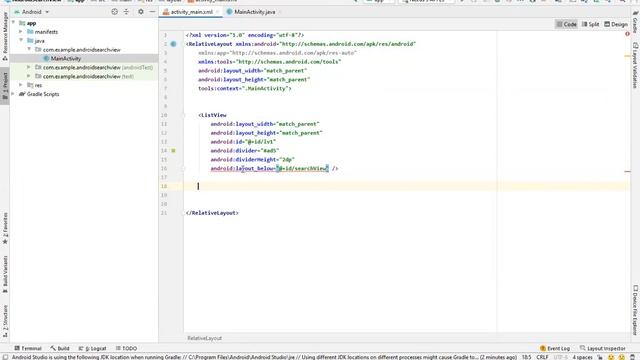Screen dimensions: 640x360
Task: Select the manifests folder row
Action: pyautogui.click(x=84, y=32)
